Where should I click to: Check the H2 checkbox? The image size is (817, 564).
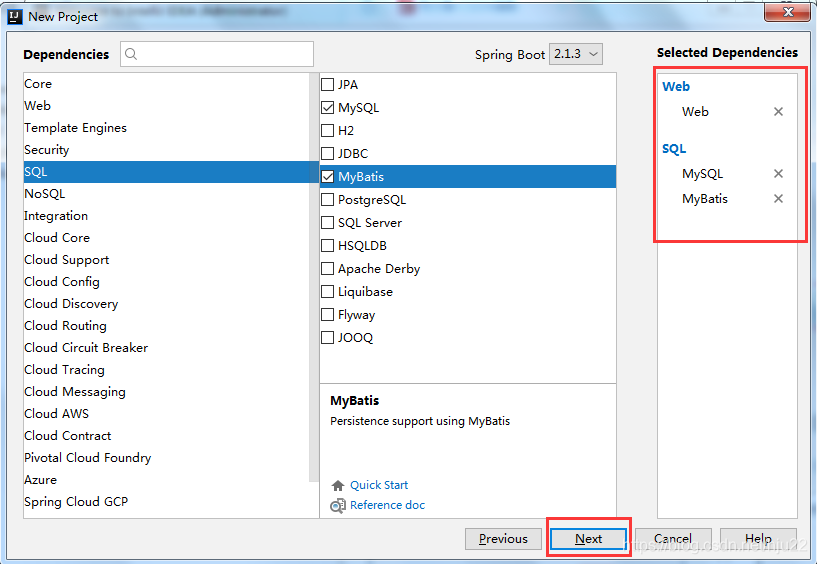pos(327,130)
